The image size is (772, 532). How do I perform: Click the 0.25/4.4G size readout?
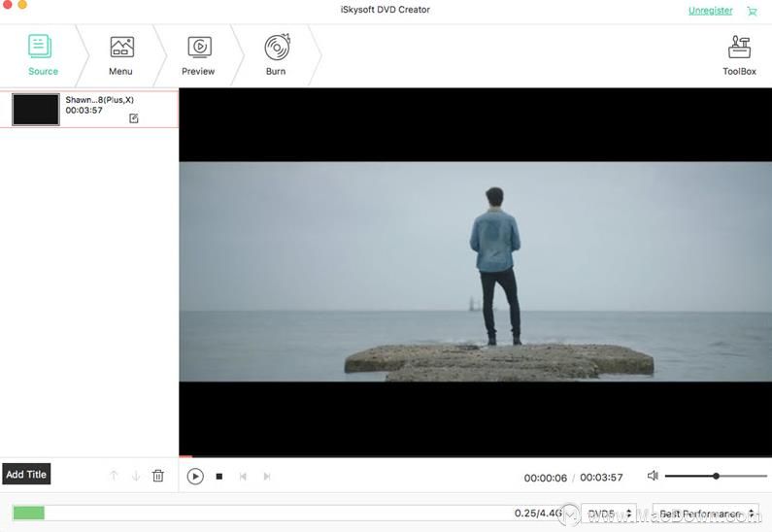point(538,513)
